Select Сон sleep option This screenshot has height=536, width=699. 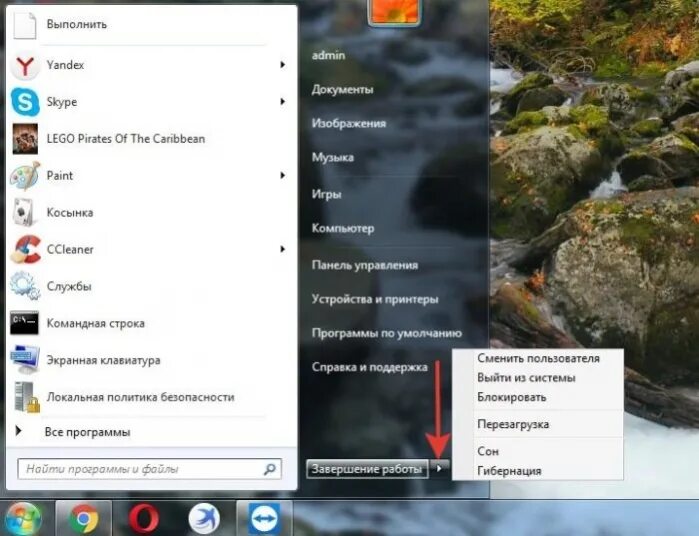click(488, 451)
